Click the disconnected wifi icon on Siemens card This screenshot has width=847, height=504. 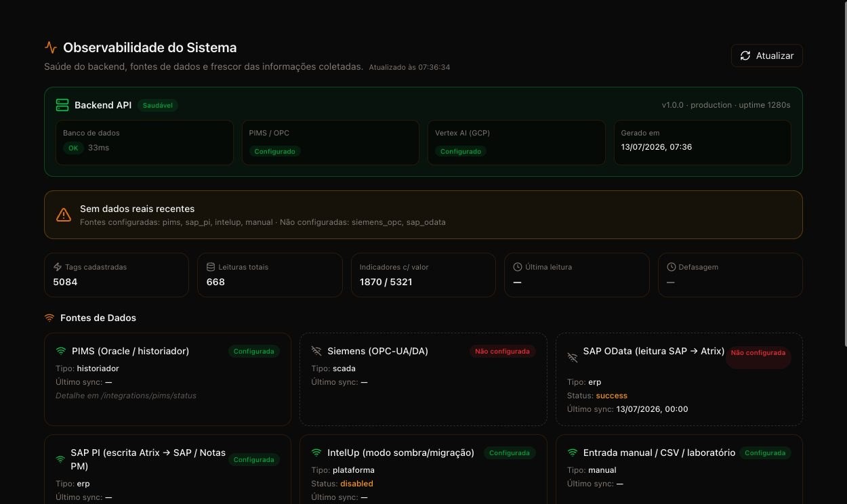tap(316, 351)
